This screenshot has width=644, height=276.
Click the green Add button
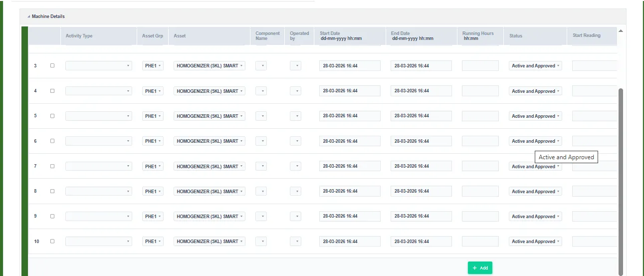[480, 268]
